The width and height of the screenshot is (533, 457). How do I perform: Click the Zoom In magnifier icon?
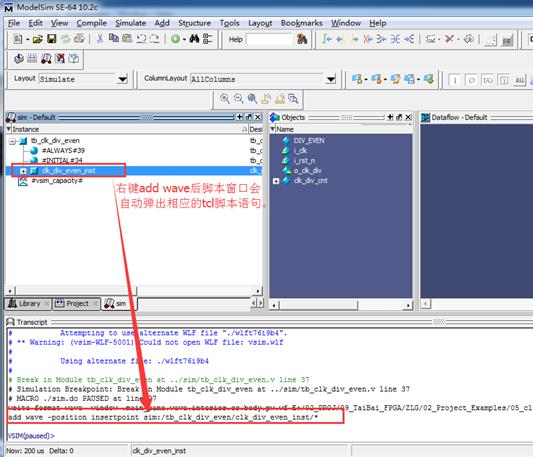[224, 99]
